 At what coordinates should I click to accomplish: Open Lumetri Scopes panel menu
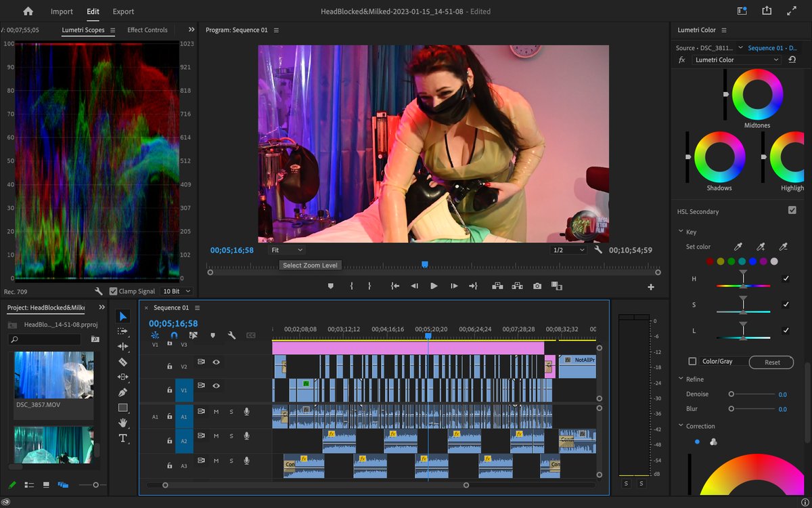pyautogui.click(x=113, y=30)
